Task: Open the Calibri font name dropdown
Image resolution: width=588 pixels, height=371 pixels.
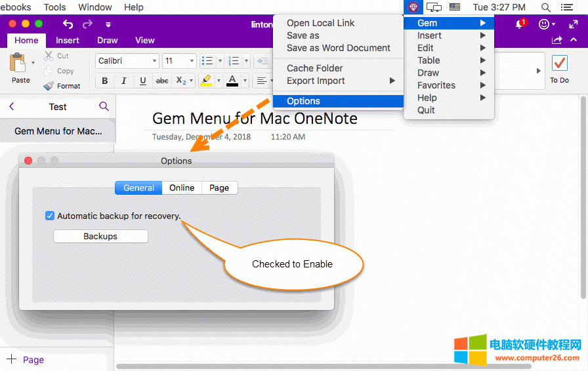Action: pos(155,61)
